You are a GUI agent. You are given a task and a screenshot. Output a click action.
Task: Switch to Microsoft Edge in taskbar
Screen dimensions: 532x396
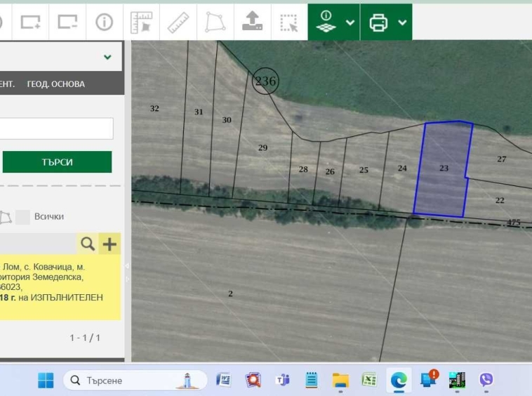[x=399, y=380]
